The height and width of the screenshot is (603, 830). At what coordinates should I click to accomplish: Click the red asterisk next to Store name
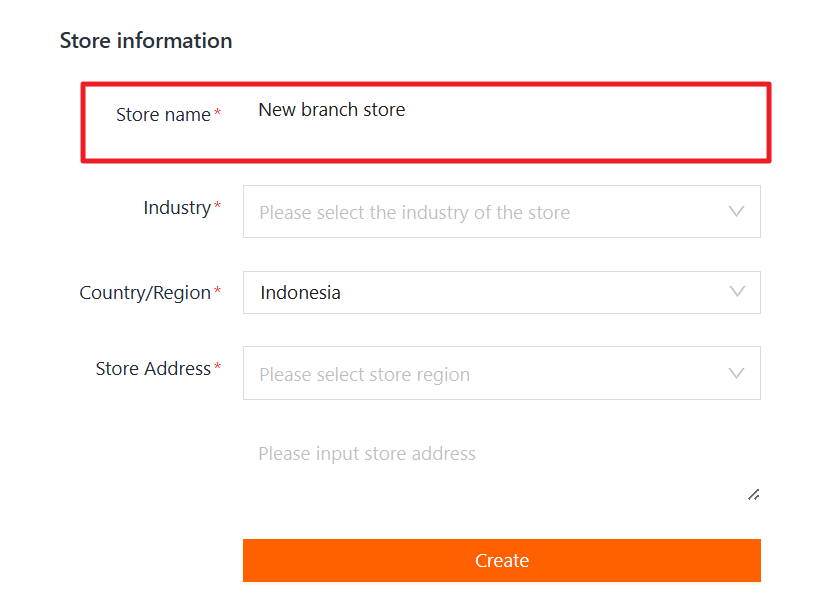tap(217, 115)
